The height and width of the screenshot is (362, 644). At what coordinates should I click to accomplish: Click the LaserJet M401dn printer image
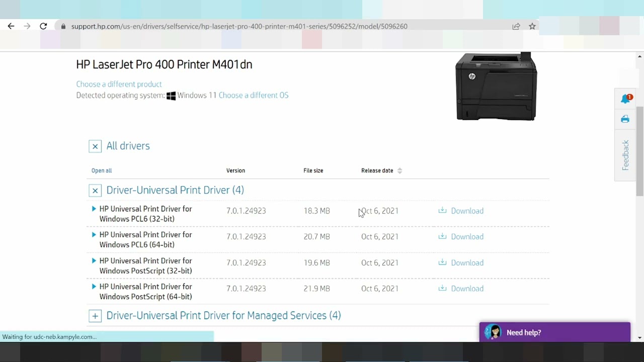pyautogui.click(x=496, y=86)
